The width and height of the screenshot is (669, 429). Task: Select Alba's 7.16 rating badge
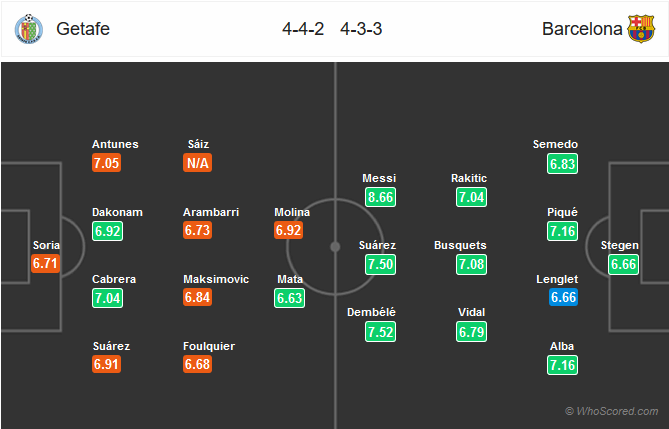562,365
